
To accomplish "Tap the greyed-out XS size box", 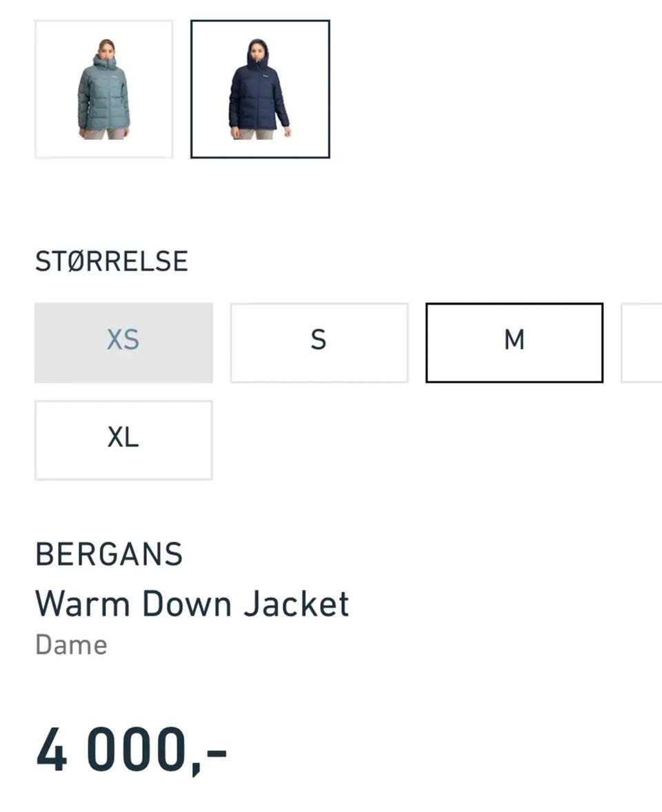I will point(123,343).
